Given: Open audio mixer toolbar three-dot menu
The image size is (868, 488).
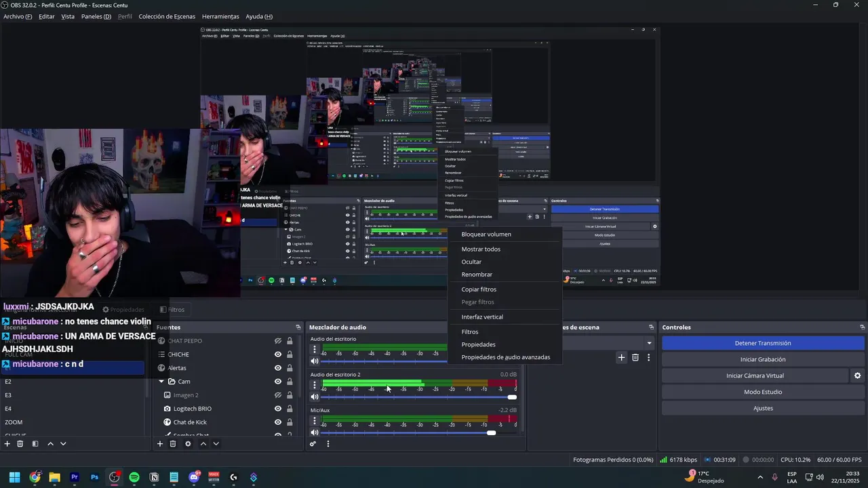Looking at the screenshot, I should pyautogui.click(x=328, y=444).
